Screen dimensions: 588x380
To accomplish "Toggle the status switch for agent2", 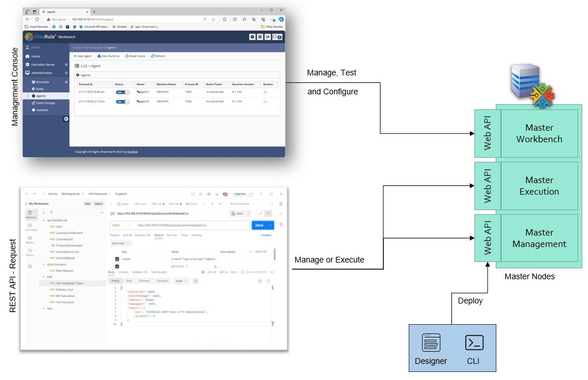I will pos(122,102).
